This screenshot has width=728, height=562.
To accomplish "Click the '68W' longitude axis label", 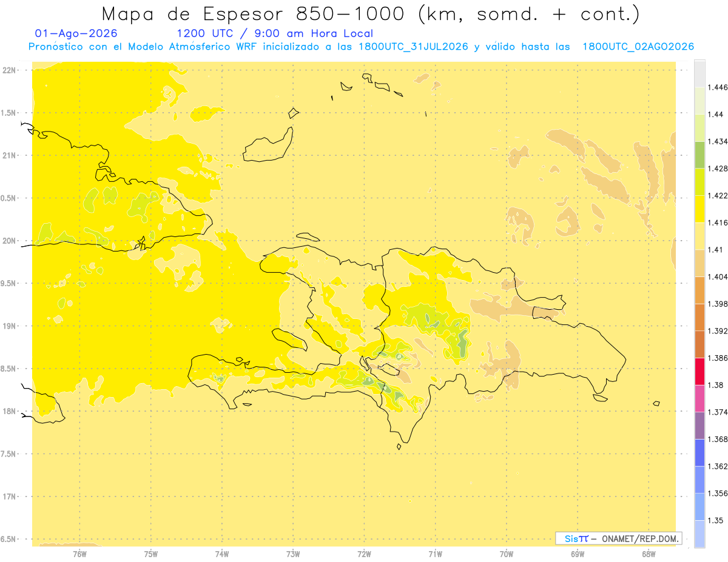I will 649,554.
